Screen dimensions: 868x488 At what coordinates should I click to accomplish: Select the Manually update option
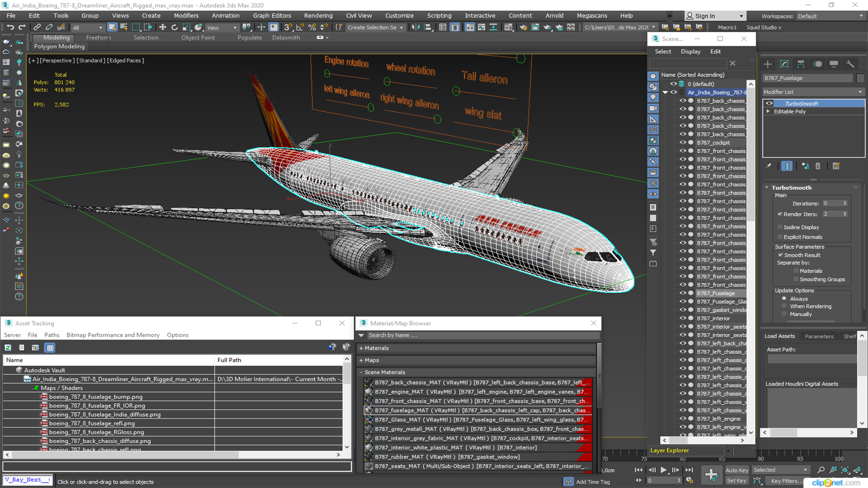784,314
